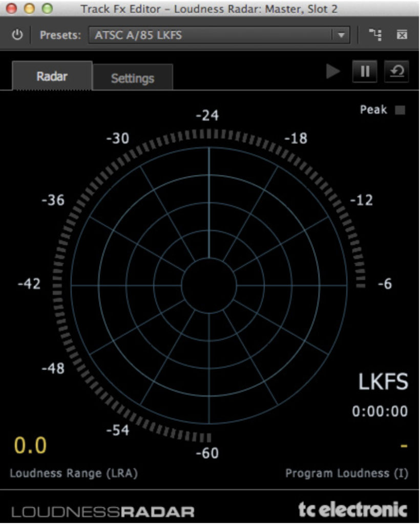Click the -48 scale marker on radar
The width and height of the screenshot is (420, 525).
click(53, 369)
